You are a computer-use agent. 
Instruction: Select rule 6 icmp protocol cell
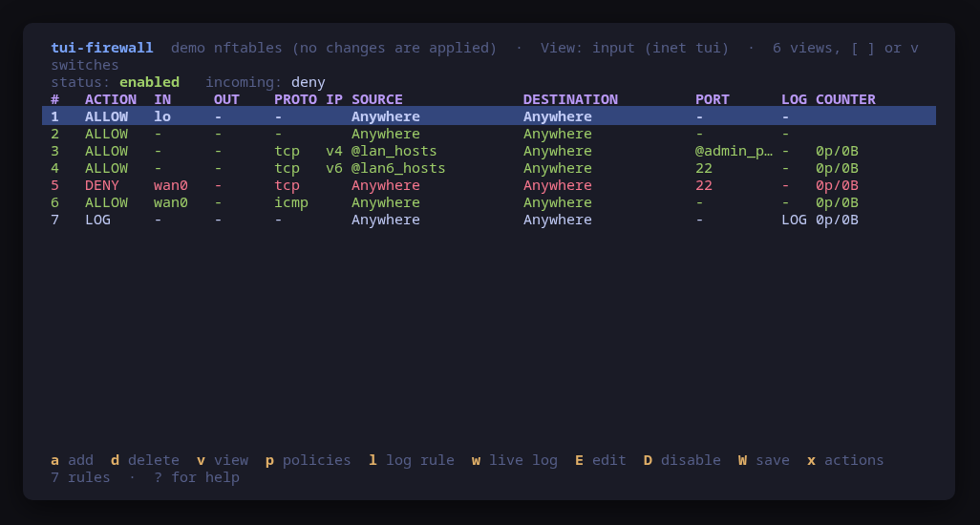[291, 203]
